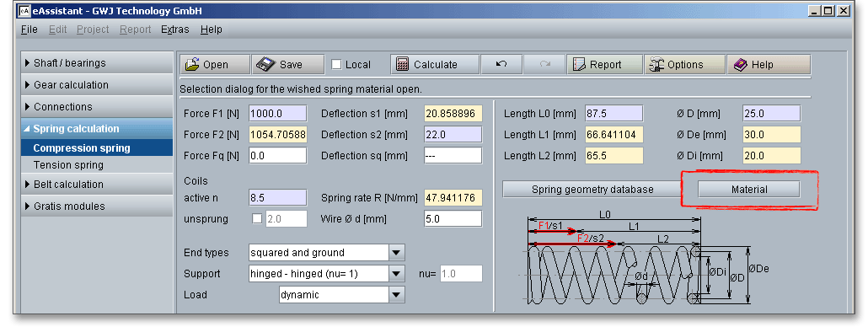This screenshot has height=327, width=868.
Task: Click the Ø Di diameter field
Action: point(772,155)
